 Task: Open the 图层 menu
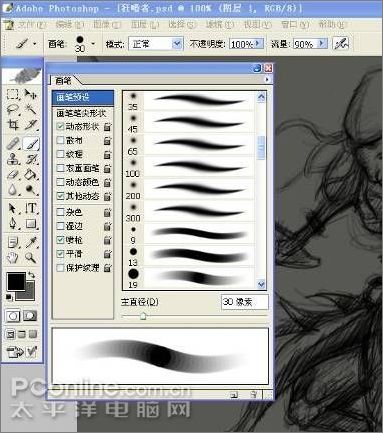click(144, 25)
